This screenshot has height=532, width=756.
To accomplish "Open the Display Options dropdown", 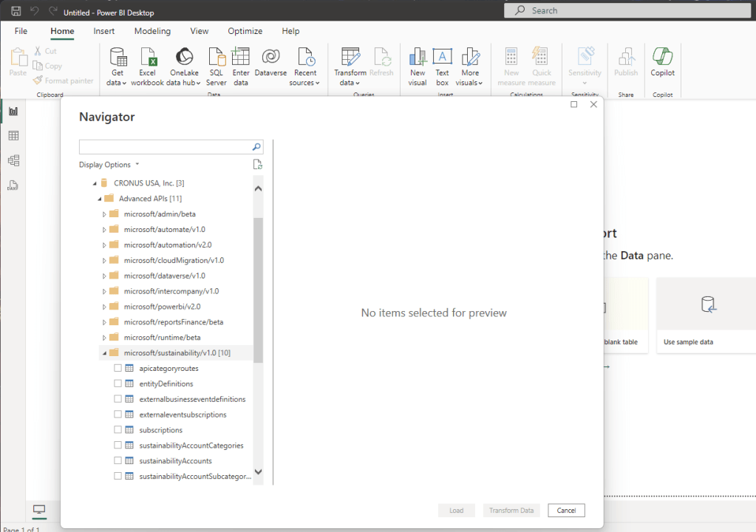I will [109, 165].
